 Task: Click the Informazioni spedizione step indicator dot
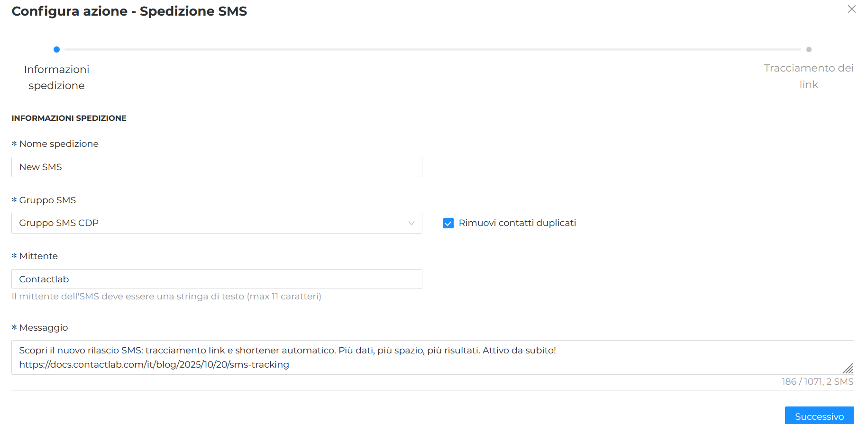click(x=56, y=49)
